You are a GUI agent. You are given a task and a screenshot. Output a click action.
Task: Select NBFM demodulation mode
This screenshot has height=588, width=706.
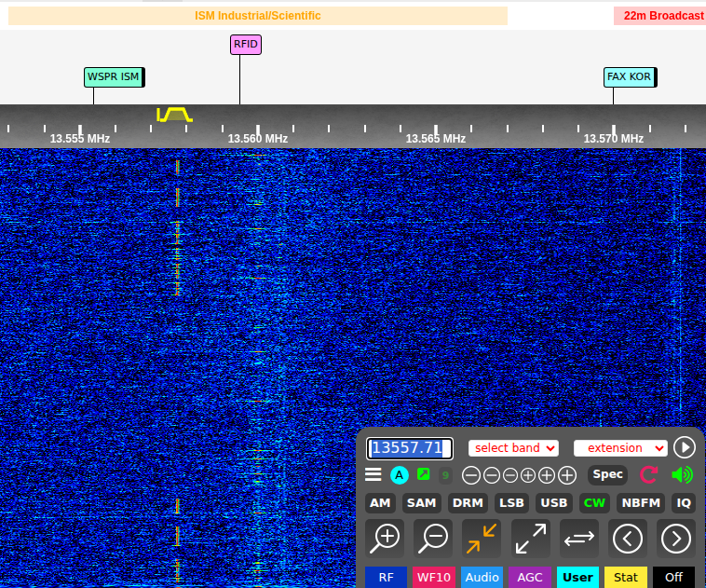tap(641, 503)
